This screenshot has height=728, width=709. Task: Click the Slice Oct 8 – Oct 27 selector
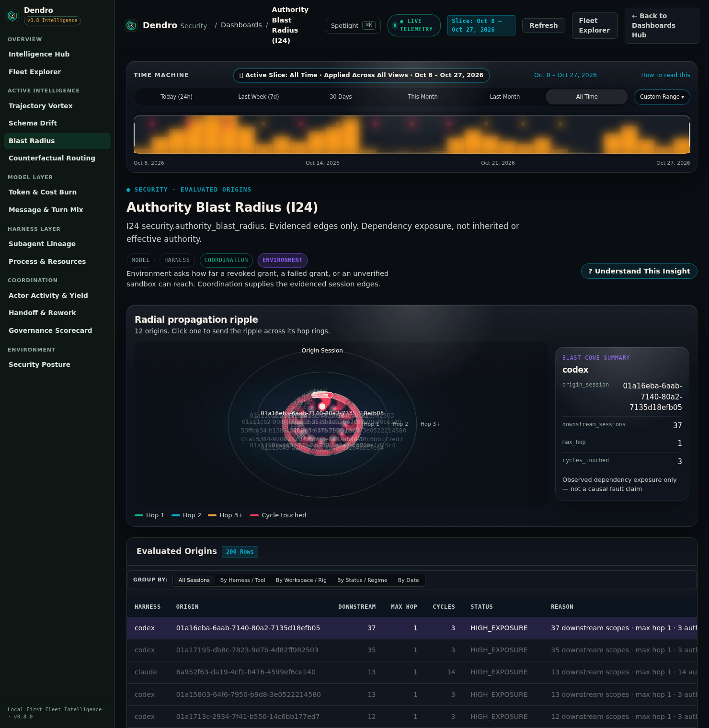click(481, 25)
